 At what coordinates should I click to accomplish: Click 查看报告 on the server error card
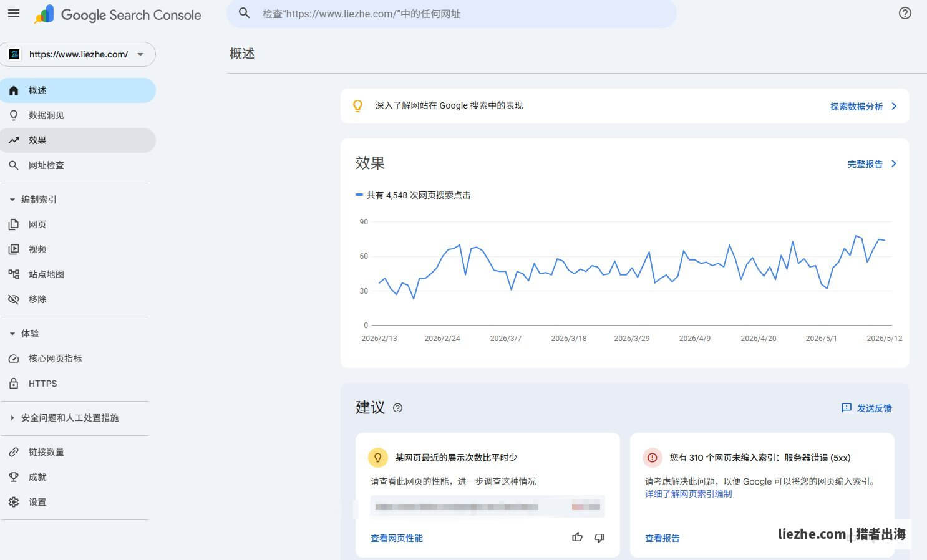[662, 538]
